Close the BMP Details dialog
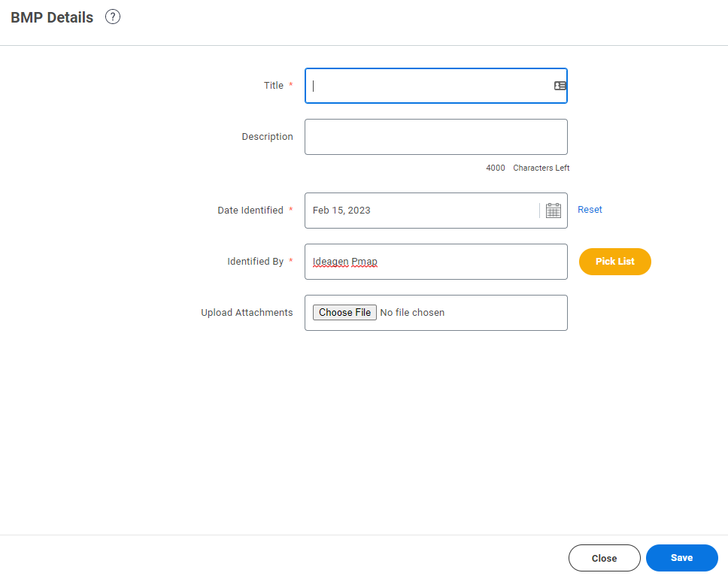This screenshot has width=728, height=576. (604, 558)
